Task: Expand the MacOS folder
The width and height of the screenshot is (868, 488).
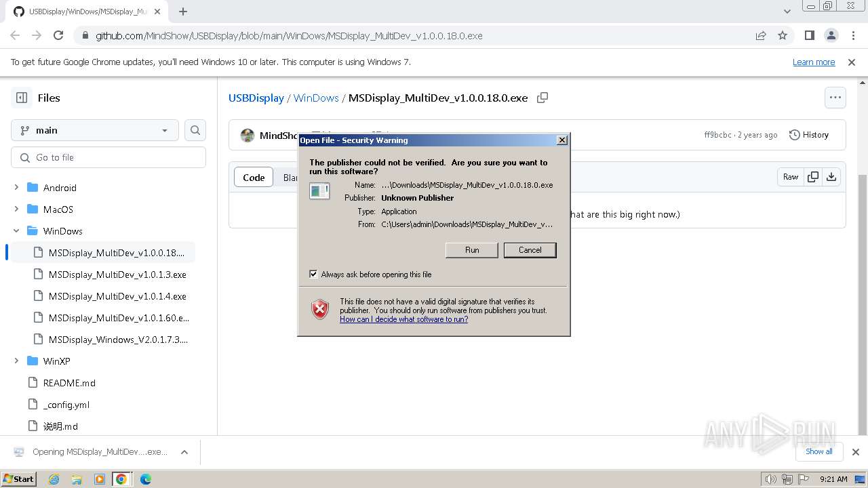Action: [x=16, y=209]
